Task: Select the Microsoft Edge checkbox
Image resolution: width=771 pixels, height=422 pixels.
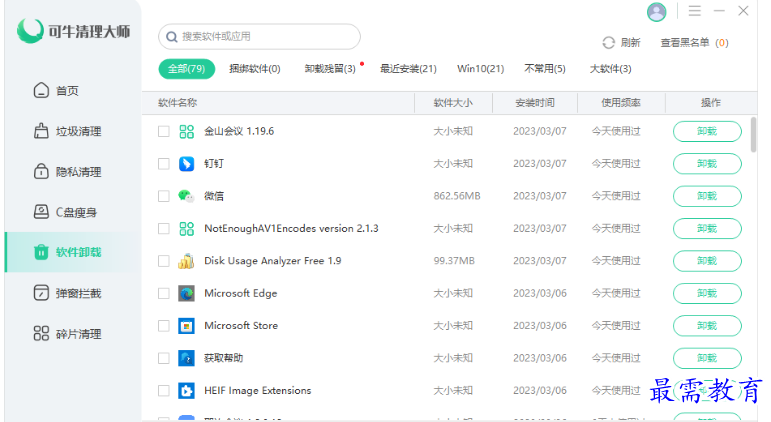Action: tap(164, 293)
